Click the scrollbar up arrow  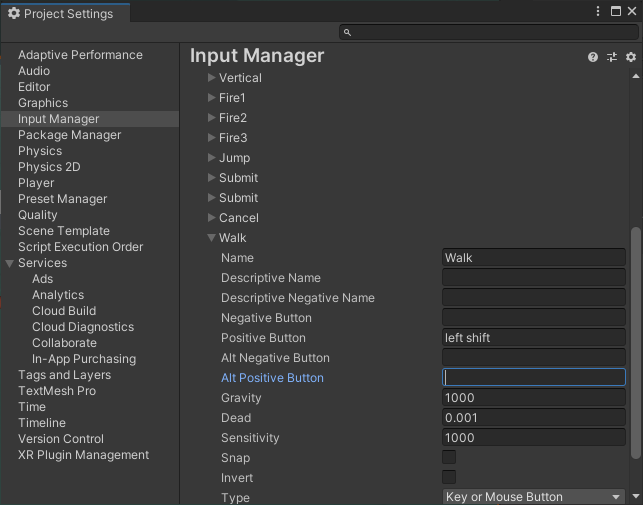click(x=636, y=76)
